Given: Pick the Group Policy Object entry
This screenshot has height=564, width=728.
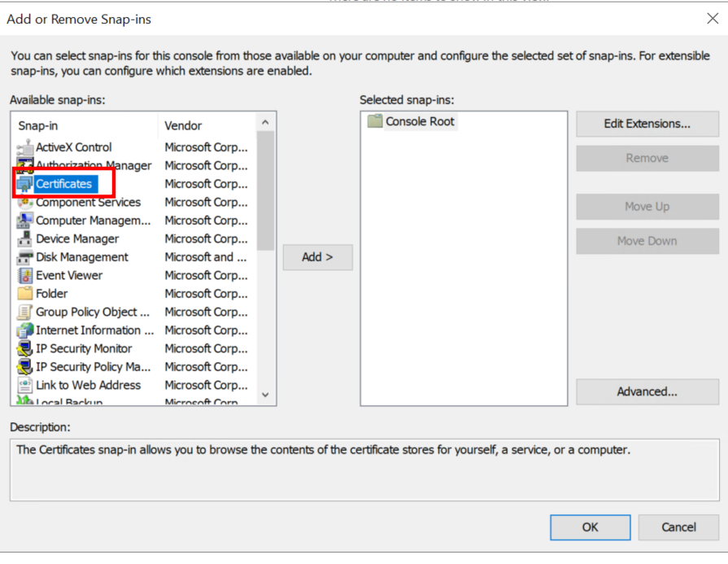Looking at the screenshot, I should 92,313.
